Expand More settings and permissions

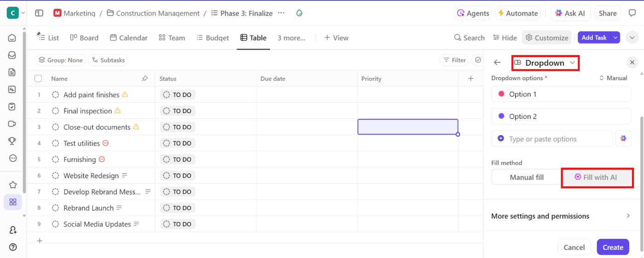561,216
